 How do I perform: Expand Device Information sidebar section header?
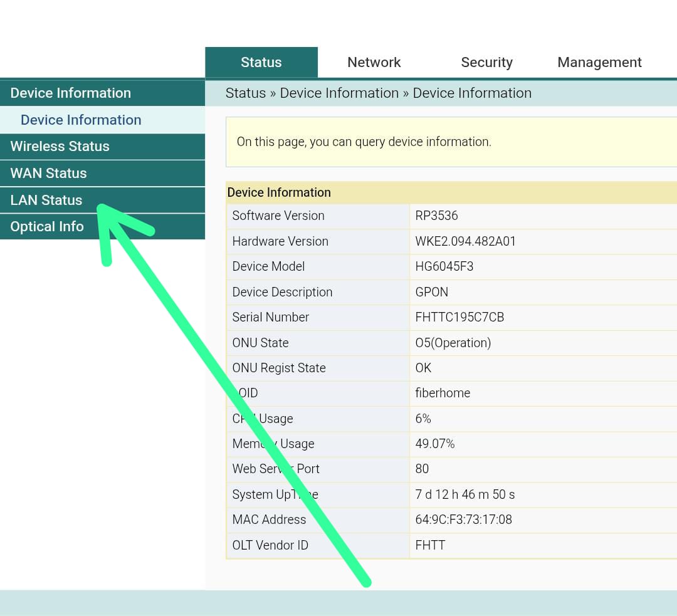click(x=71, y=93)
